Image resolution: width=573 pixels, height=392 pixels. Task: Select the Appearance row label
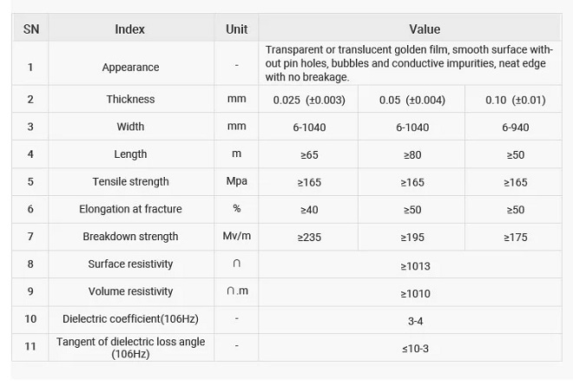[130, 67]
